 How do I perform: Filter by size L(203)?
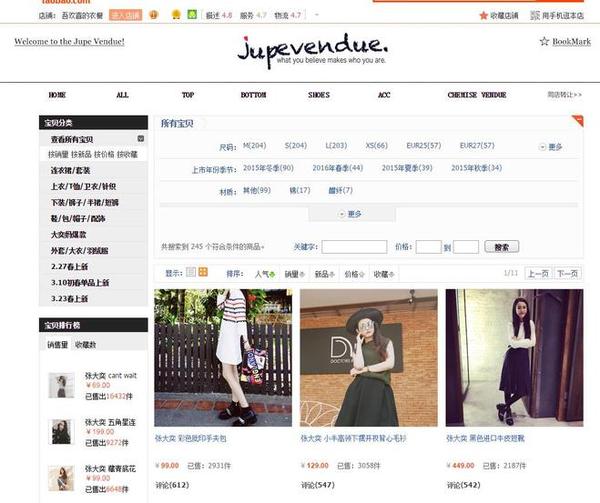click(x=336, y=145)
